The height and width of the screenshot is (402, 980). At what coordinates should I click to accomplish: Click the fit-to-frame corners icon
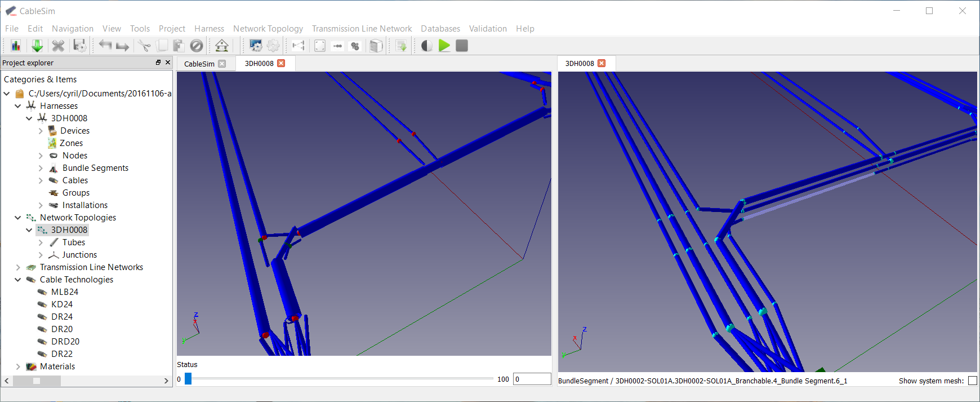pyautogui.click(x=320, y=46)
